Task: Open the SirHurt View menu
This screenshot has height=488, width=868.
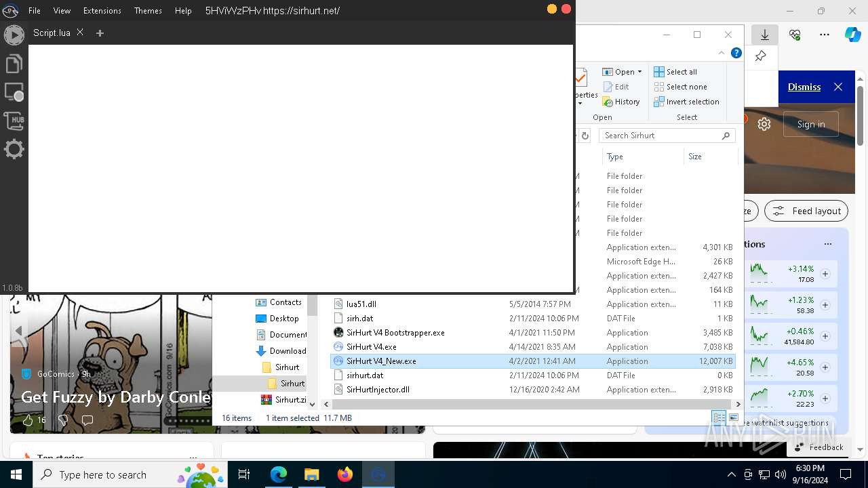Action: coord(62,11)
